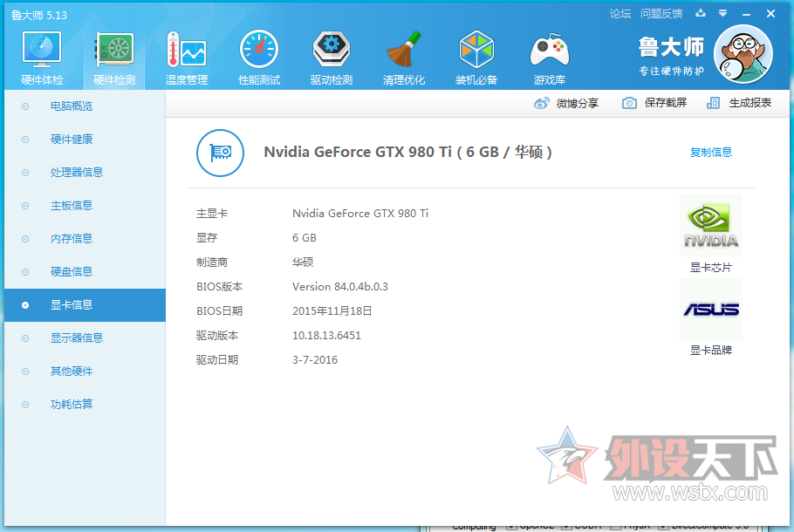The image size is (794, 532).
Task: Switch to 硬件检测 tab
Action: point(114,58)
